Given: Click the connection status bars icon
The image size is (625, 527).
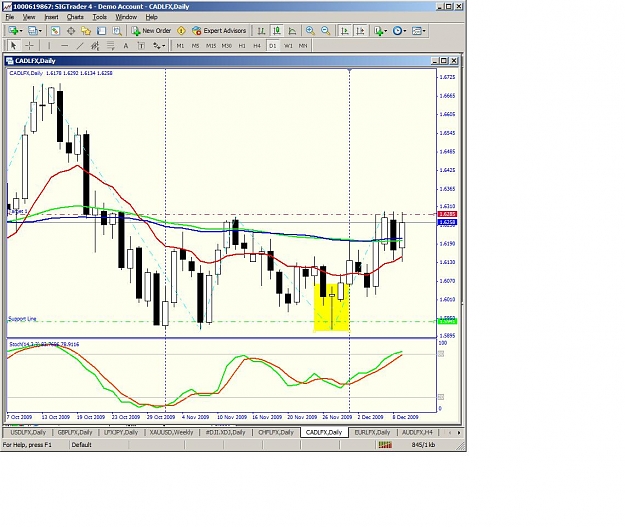Looking at the screenshot, I should [385, 445].
